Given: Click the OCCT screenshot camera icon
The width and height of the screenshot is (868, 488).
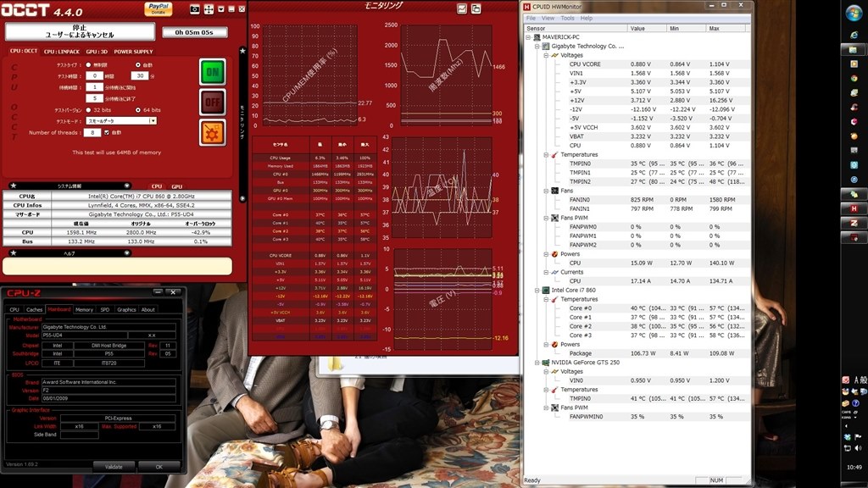Looking at the screenshot, I should [195, 8].
